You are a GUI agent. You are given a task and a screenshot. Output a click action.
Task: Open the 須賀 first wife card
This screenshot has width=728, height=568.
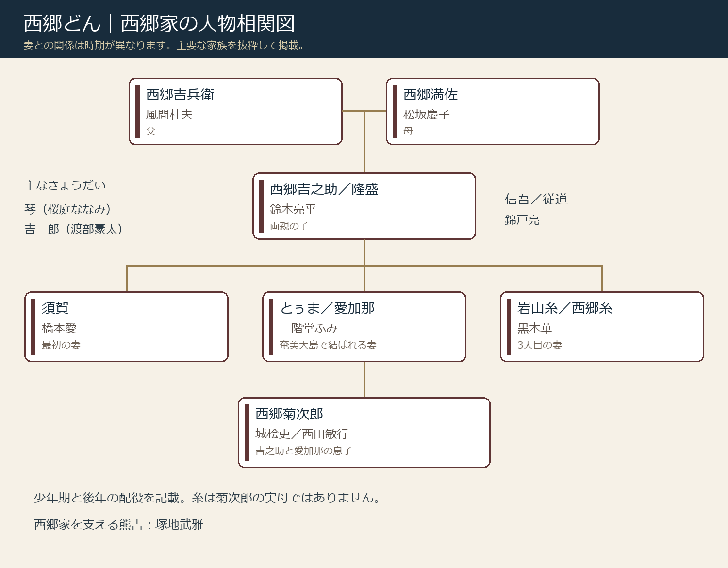pos(126,327)
